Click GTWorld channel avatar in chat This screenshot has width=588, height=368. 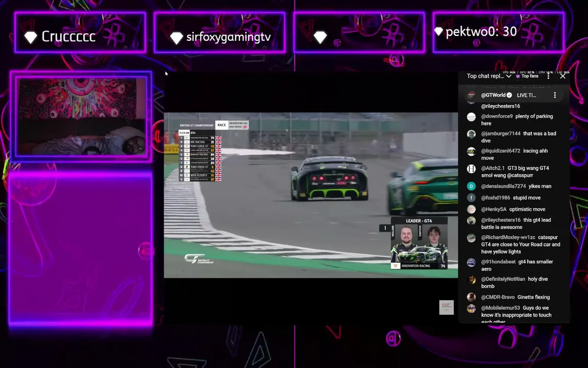pyautogui.click(x=471, y=95)
